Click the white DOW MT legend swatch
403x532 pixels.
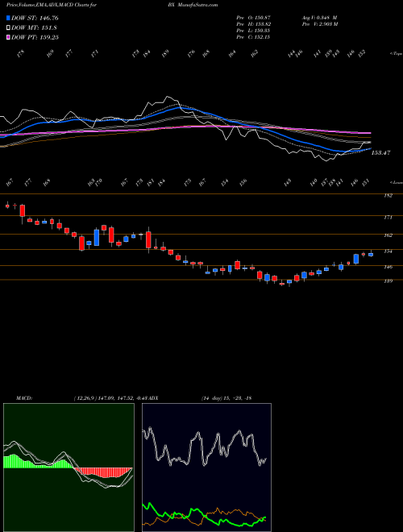pos(9,28)
